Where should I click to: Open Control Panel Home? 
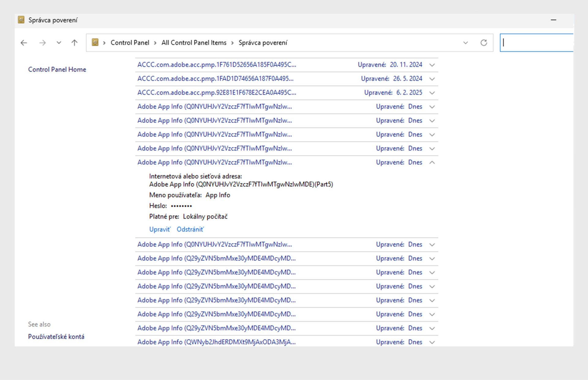57,70
